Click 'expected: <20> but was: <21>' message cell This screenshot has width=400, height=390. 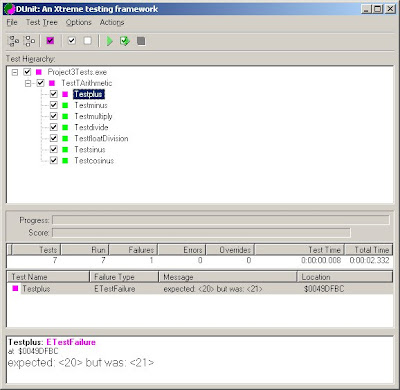[213, 289]
